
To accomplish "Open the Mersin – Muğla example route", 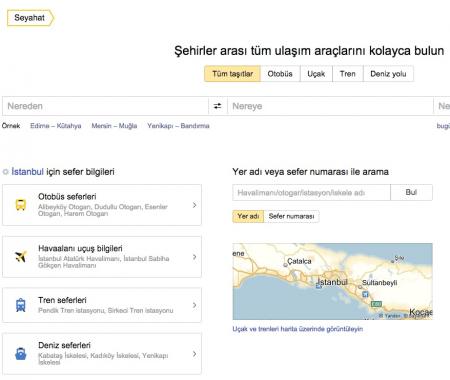I will coord(114,126).
